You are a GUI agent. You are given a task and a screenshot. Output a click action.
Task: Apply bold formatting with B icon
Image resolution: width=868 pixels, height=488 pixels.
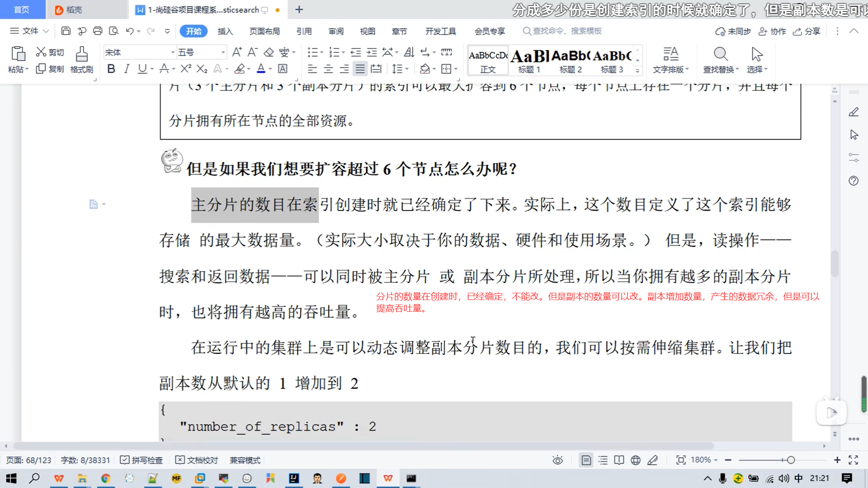pyautogui.click(x=111, y=69)
